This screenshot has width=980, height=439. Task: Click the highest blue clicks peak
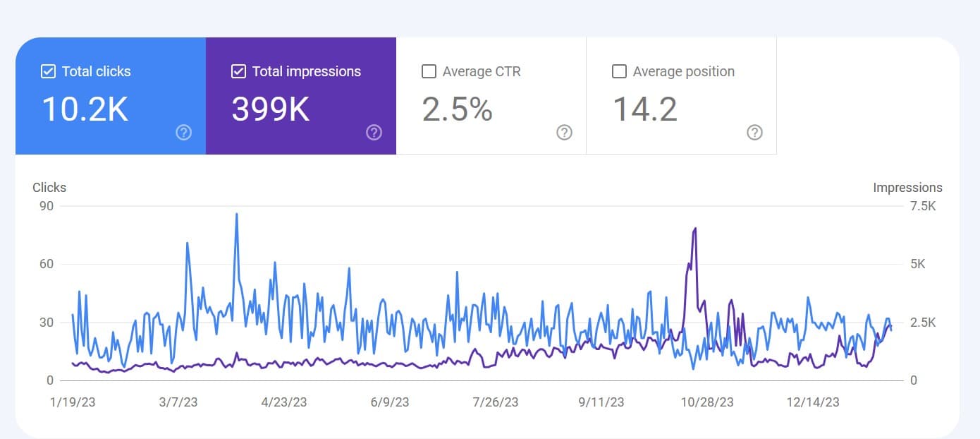tap(236, 215)
